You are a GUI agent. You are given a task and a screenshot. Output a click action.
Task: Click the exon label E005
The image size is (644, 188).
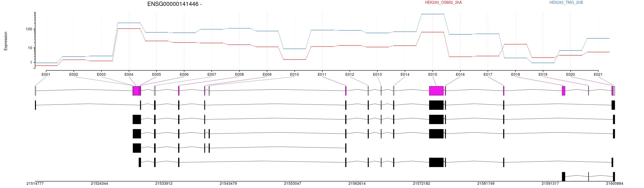coord(156,74)
